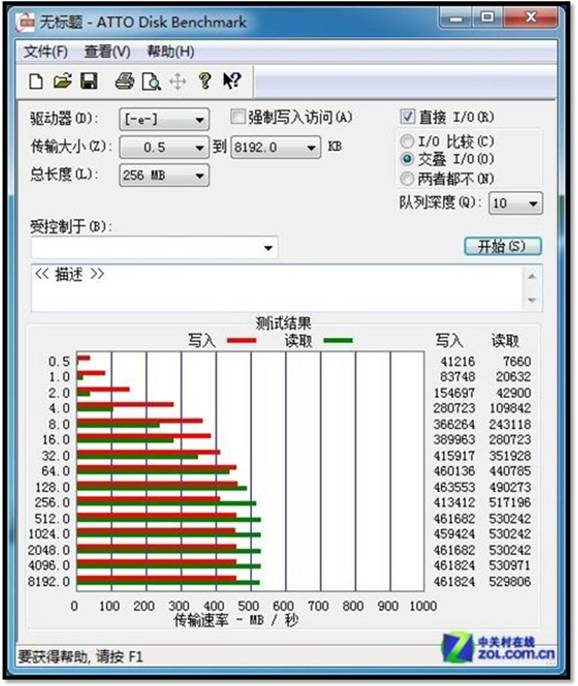Screen dimensions: 578x686
Task: Choose the 两者都不 radio option
Action: click(407, 178)
